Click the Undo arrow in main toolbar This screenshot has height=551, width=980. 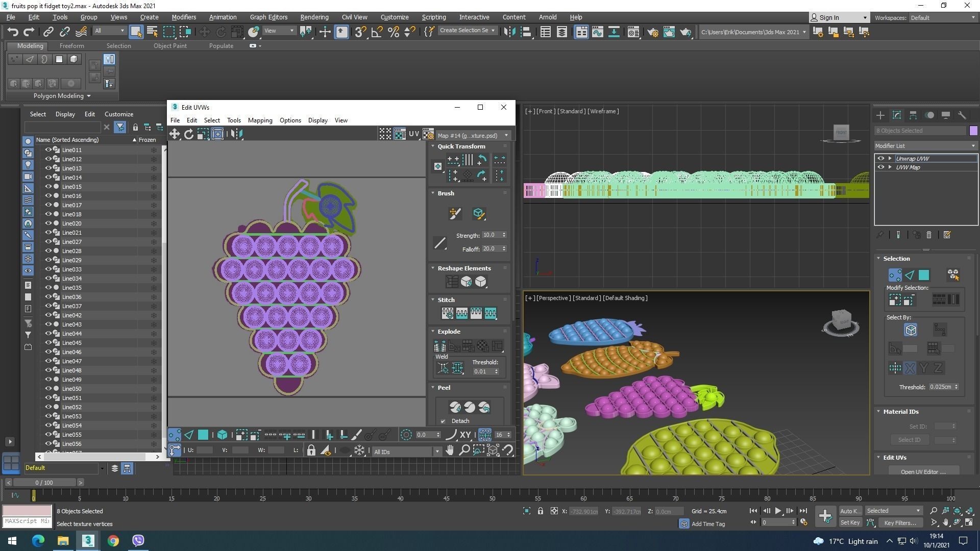click(x=13, y=32)
